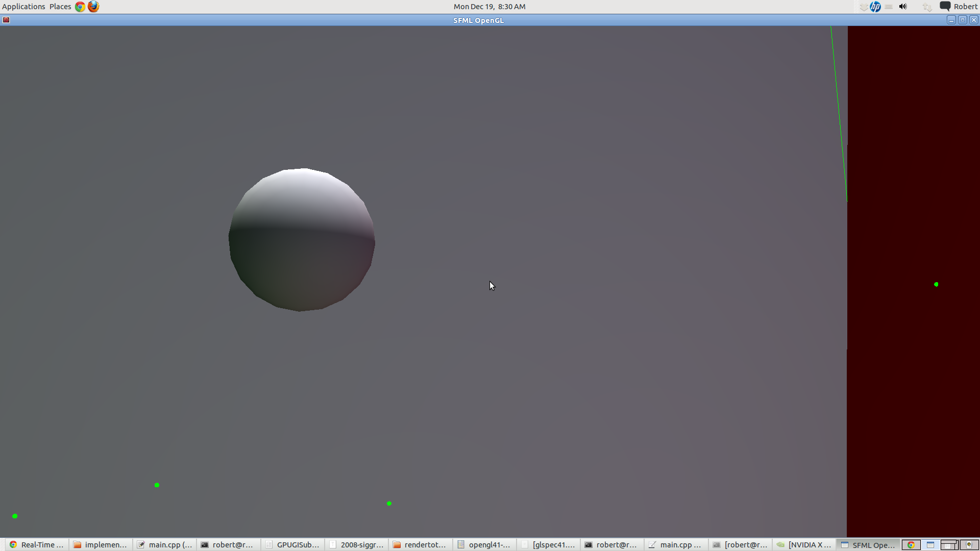
Task: Click the volume/speaker icon
Action: click(902, 7)
